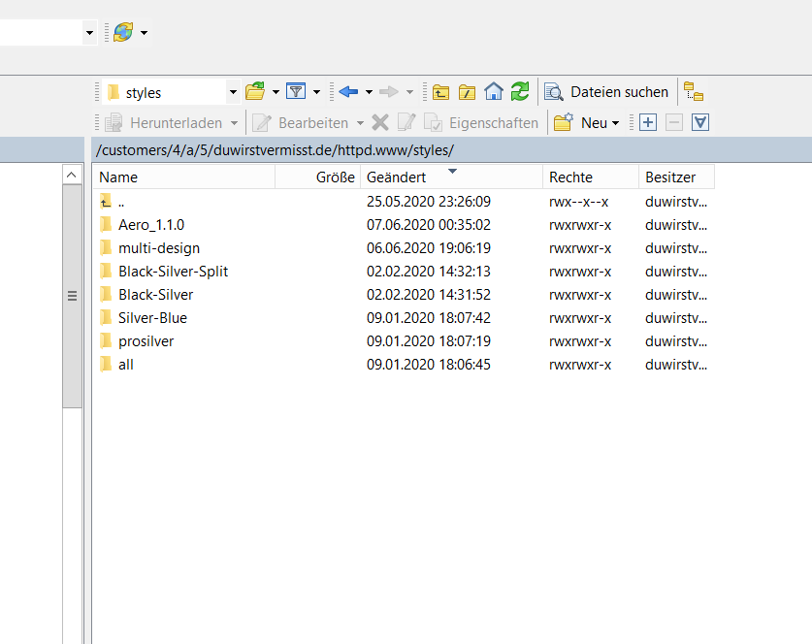The image size is (812, 644).
Task: Click the left panel scrollbar up arrow
Action: tap(72, 175)
